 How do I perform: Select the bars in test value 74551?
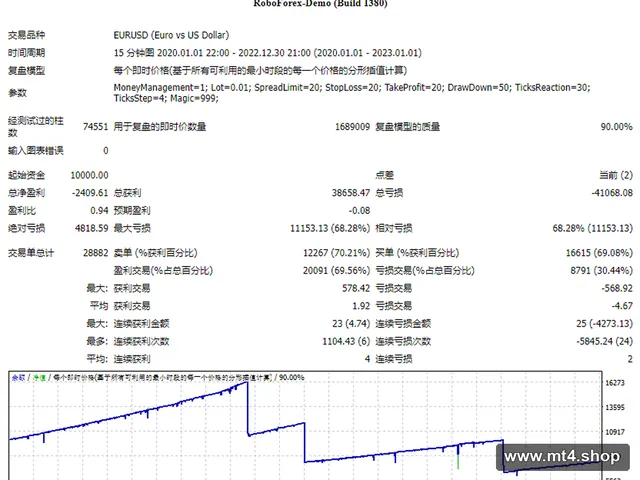click(96, 127)
